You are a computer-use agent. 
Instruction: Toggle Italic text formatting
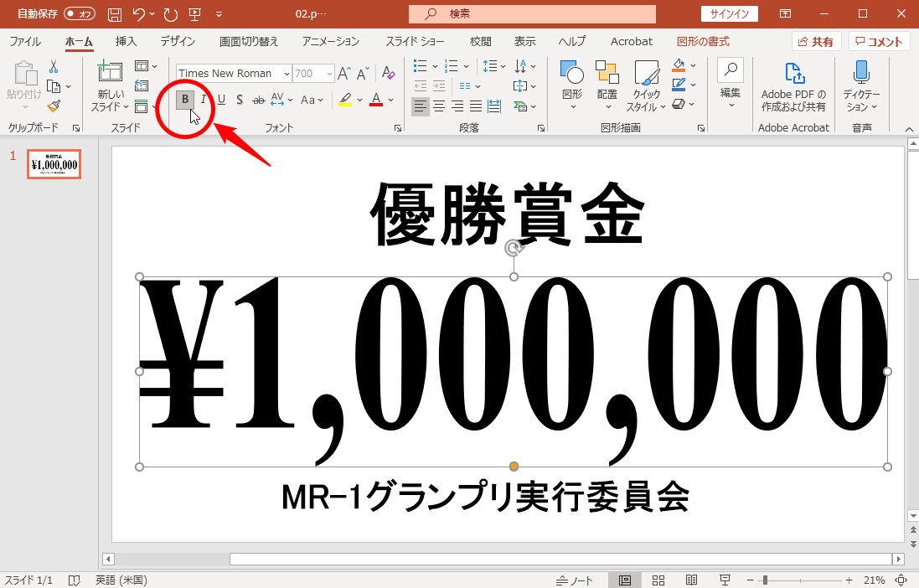204,100
